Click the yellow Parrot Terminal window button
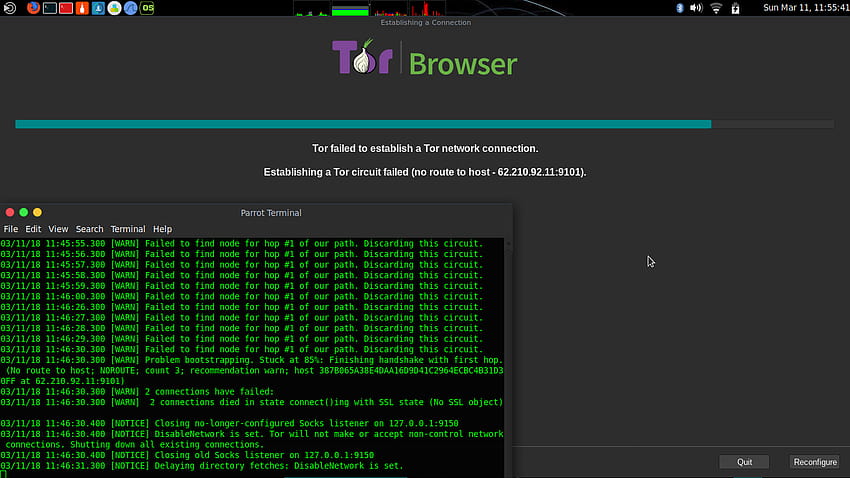850x478 pixels. click(37, 212)
